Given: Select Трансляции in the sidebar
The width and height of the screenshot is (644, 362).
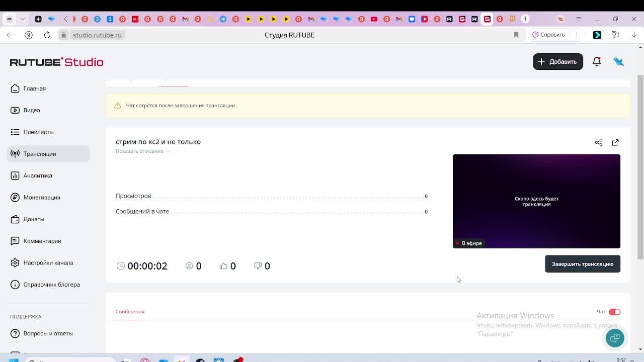Looking at the screenshot, I should click(48, 154).
